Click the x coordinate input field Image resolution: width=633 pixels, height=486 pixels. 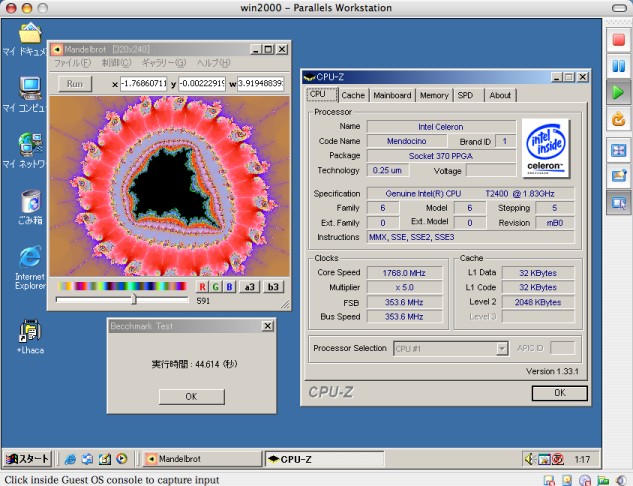click(143, 84)
